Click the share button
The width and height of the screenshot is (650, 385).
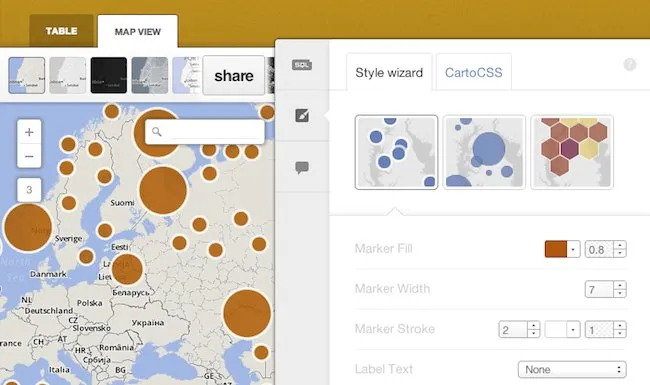coord(234,75)
